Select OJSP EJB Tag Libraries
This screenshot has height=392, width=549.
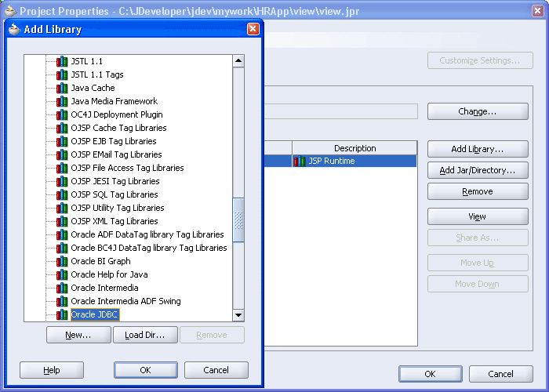114,141
